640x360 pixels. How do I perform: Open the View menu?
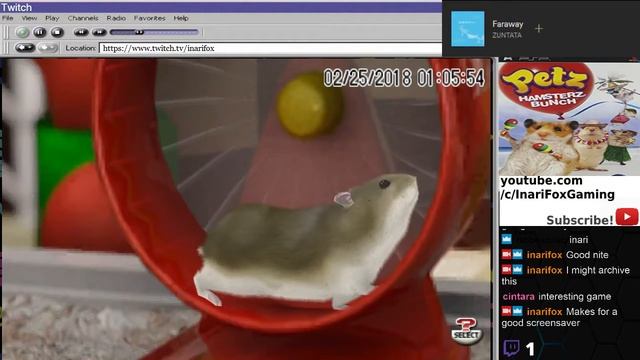29,18
